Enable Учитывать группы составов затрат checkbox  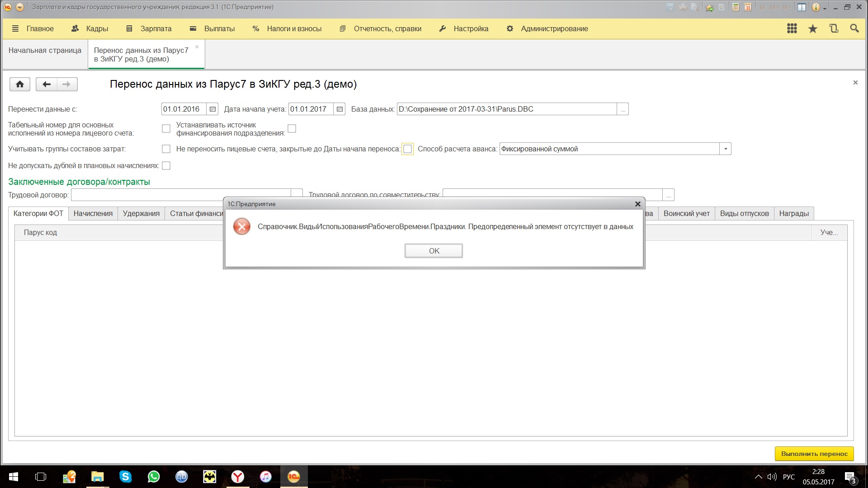tap(166, 149)
